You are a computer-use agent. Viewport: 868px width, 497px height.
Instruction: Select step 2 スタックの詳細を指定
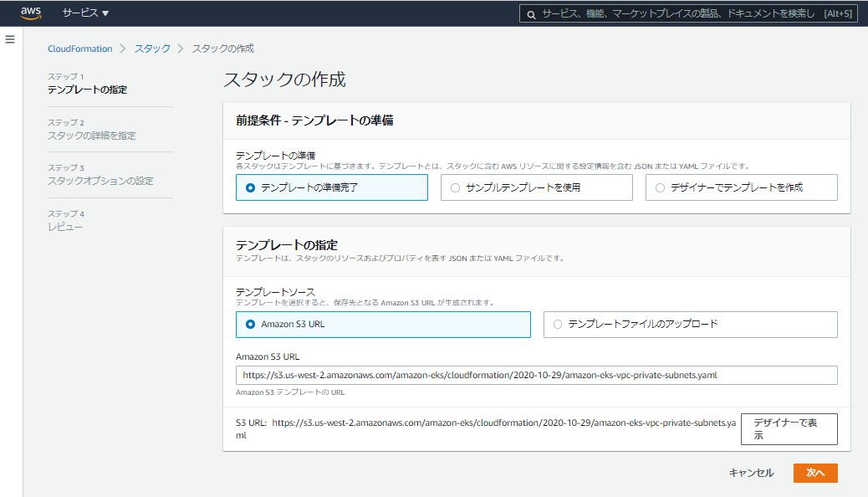[x=91, y=136]
